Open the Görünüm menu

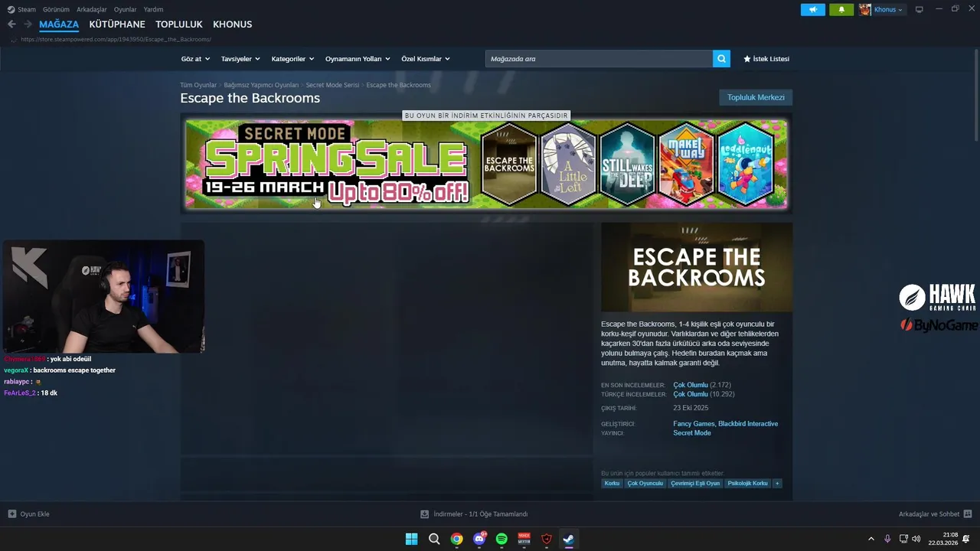[56, 9]
